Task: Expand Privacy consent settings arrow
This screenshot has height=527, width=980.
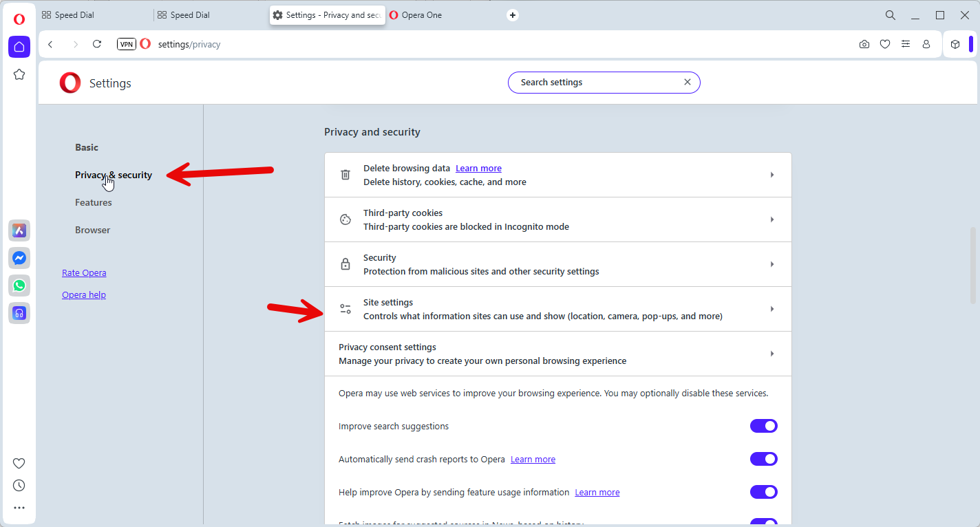Action: (772, 354)
